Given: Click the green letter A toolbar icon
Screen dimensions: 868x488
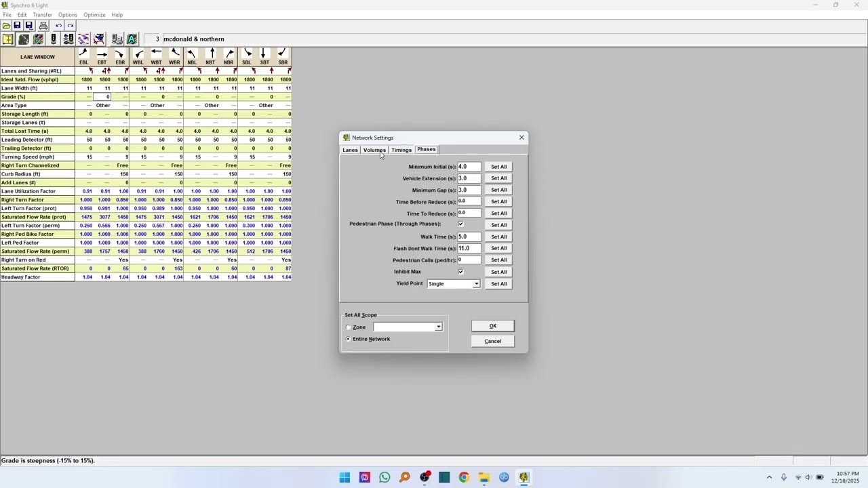Looking at the screenshot, I should 132,39.
